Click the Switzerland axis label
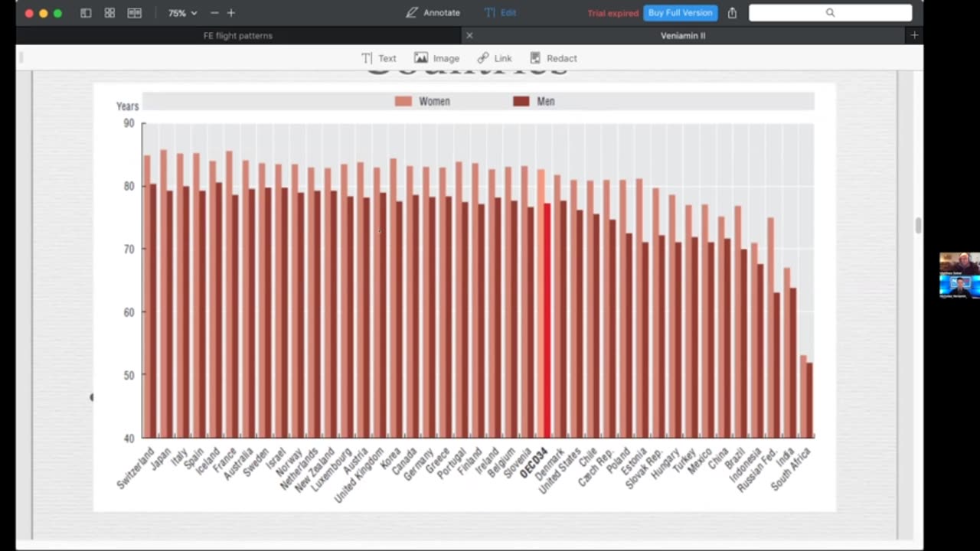 tap(136, 468)
